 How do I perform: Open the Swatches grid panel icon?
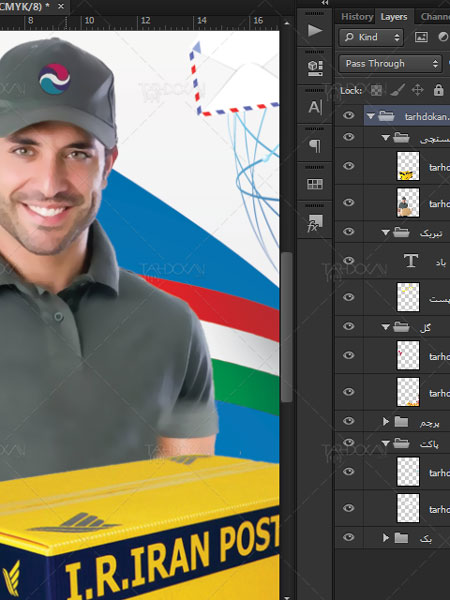[315, 184]
